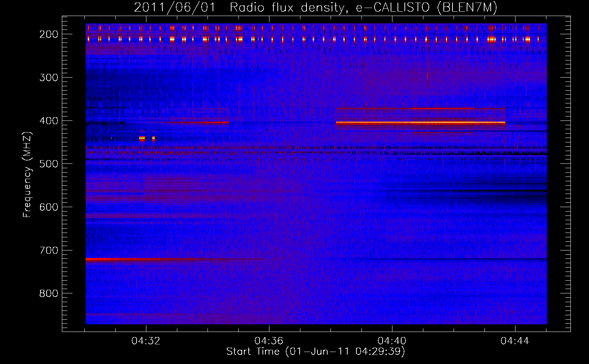Click the 600 frequency tick label
589x364 pixels.
[x=49, y=207]
